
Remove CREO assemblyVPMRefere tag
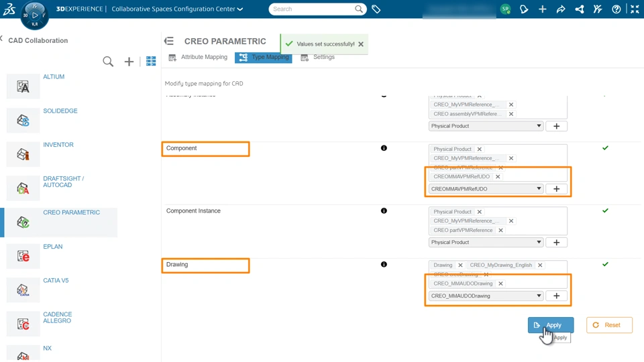click(511, 114)
